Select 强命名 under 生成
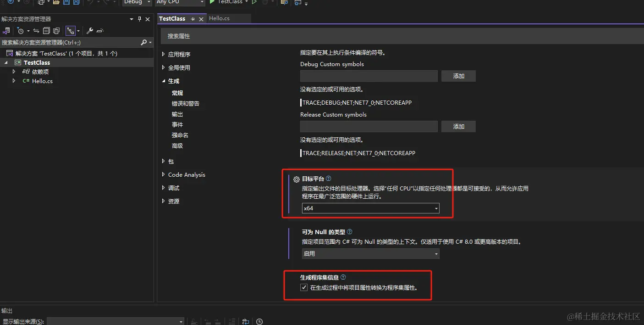Screen dimensions: 644x325 (180, 135)
